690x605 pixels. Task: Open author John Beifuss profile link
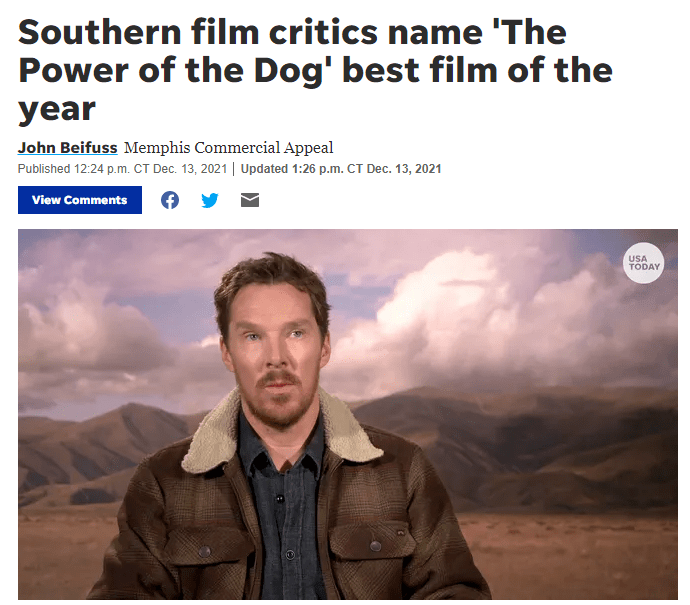pos(67,147)
